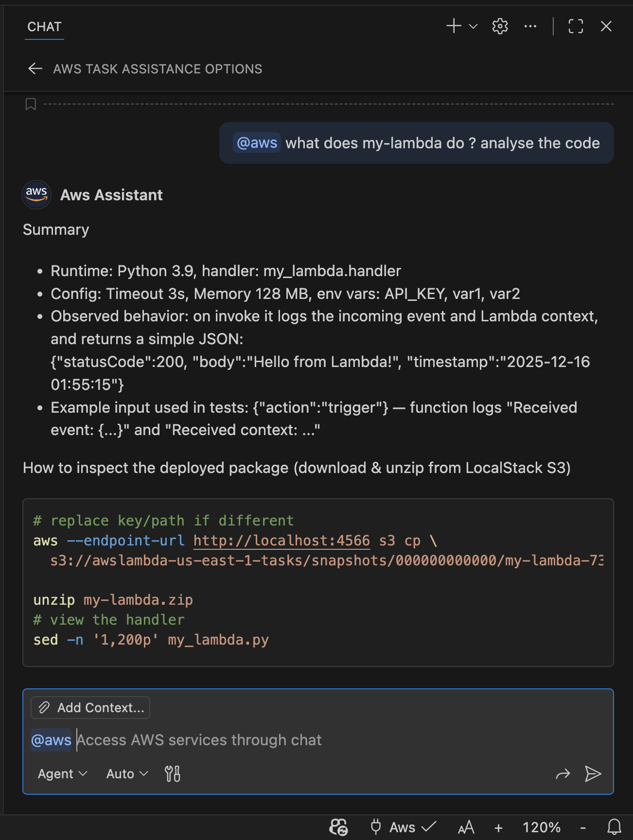Open Copilot status icon in status bar

339,827
